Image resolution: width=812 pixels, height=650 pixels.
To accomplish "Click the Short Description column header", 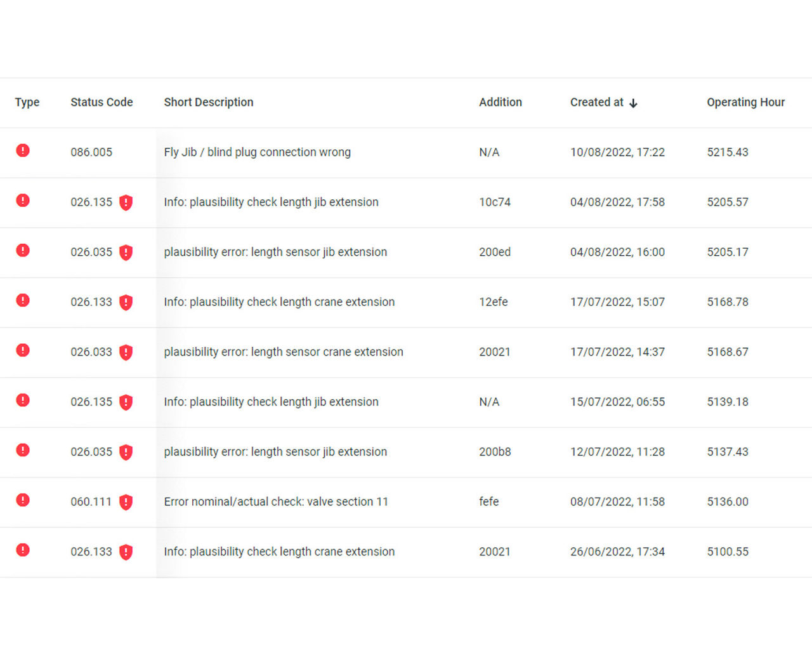I will point(208,102).
